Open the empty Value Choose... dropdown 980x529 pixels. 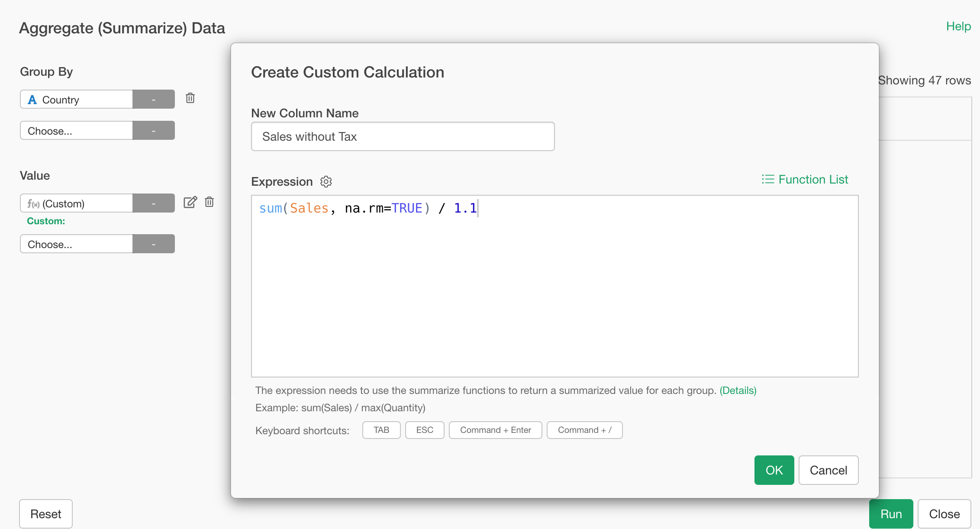coord(77,244)
